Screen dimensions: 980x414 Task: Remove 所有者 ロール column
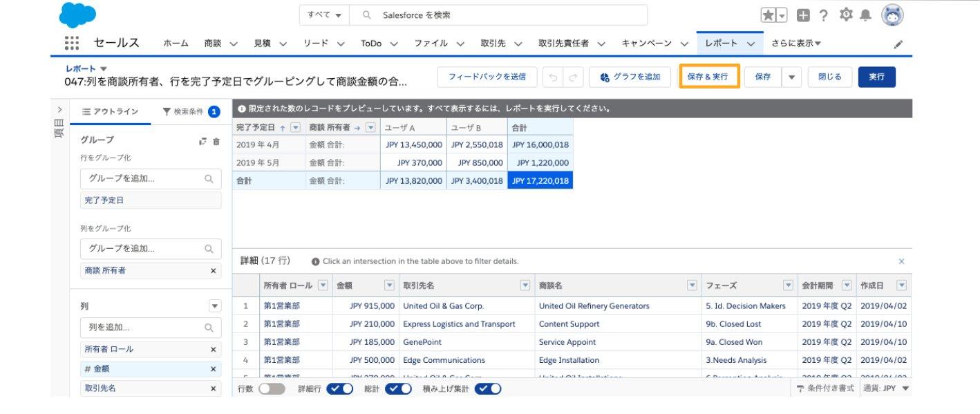click(213, 350)
